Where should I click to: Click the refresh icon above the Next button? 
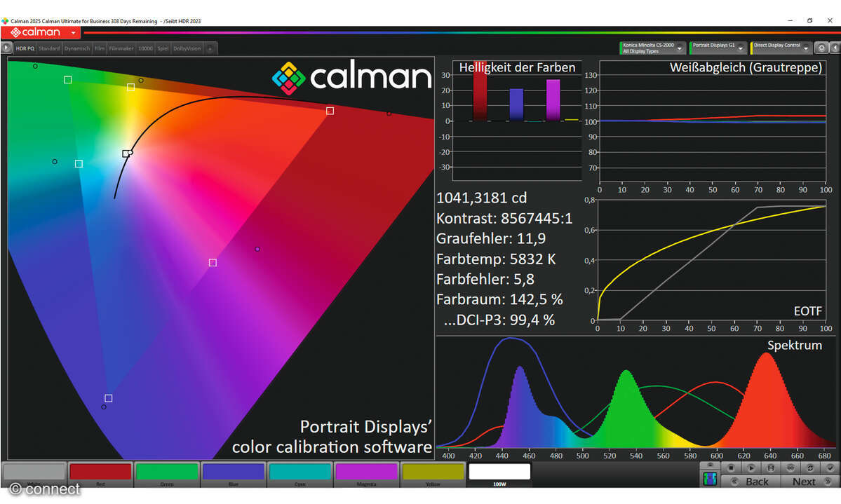811,468
